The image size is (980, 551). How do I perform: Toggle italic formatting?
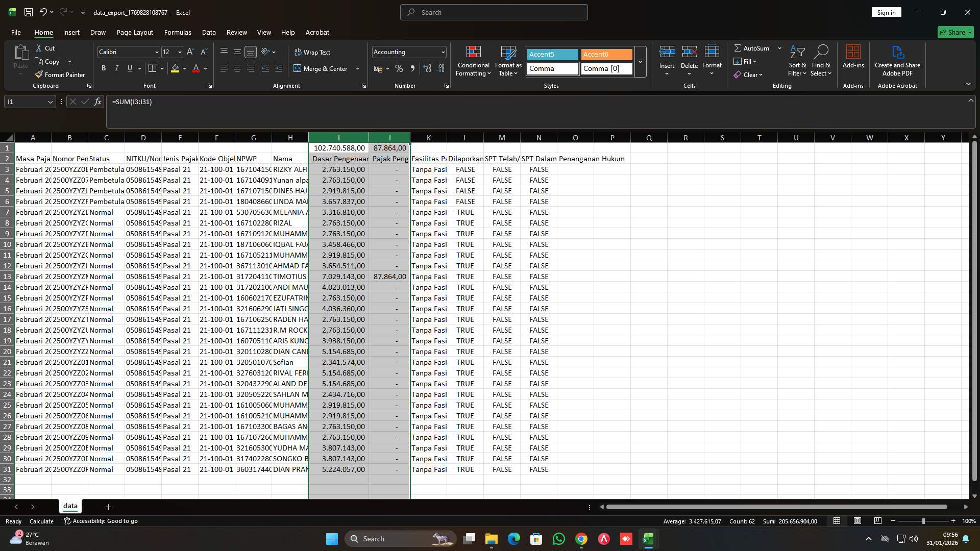coord(116,68)
